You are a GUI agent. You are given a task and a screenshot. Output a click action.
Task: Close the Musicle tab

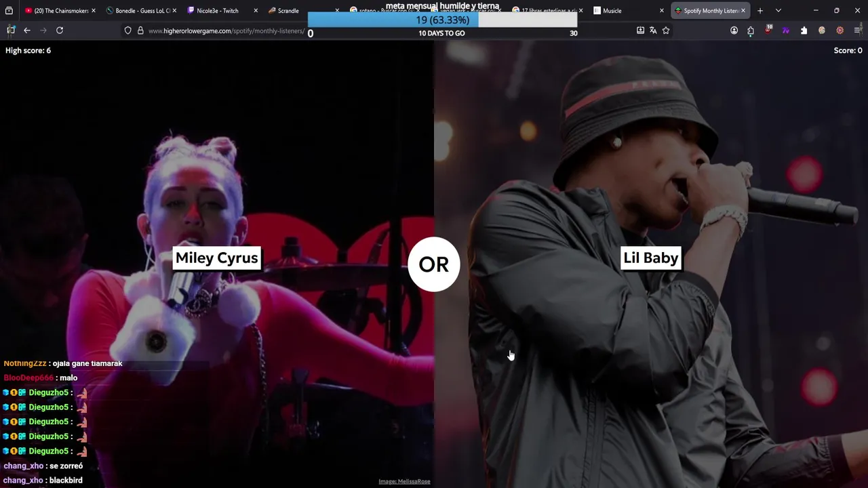(662, 11)
